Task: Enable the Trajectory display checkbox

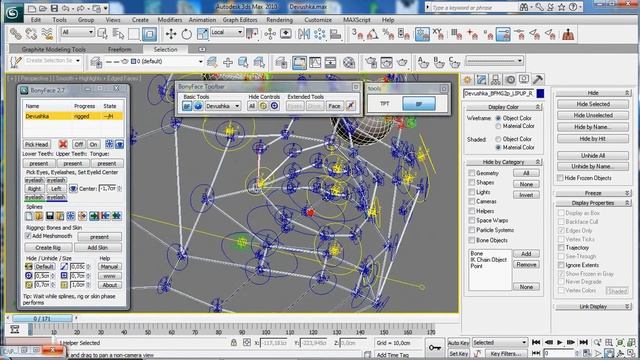Action: (561, 248)
